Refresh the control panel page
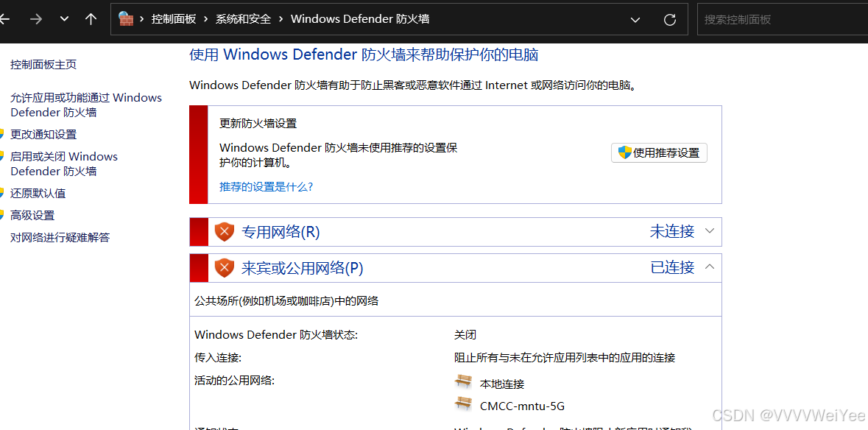The height and width of the screenshot is (430, 868). tap(670, 19)
